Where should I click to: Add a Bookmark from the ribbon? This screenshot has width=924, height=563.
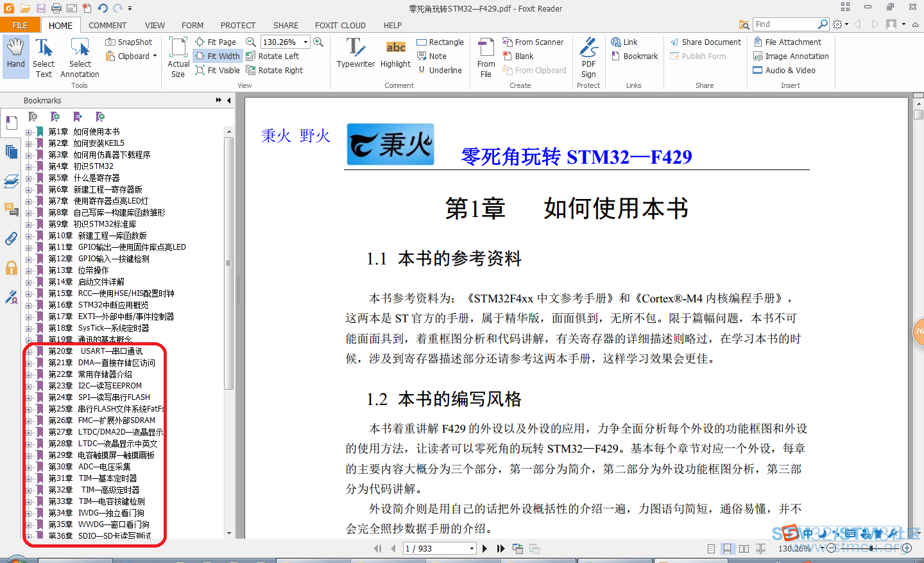tap(635, 56)
